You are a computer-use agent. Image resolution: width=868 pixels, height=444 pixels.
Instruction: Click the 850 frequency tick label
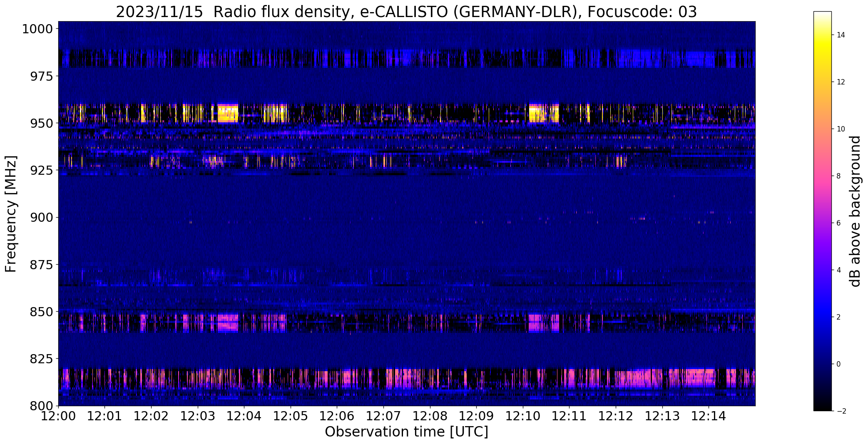(41, 312)
